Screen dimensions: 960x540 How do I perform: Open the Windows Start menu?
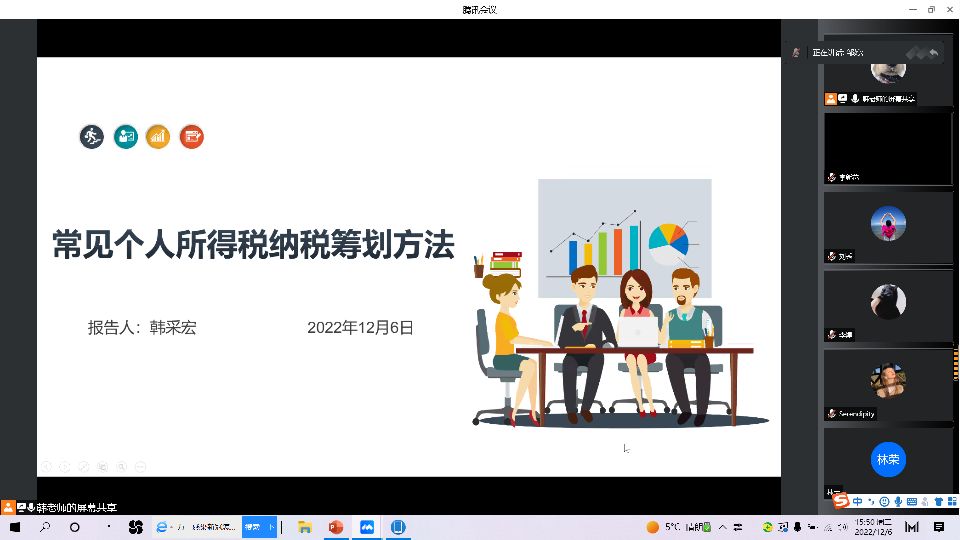15,527
